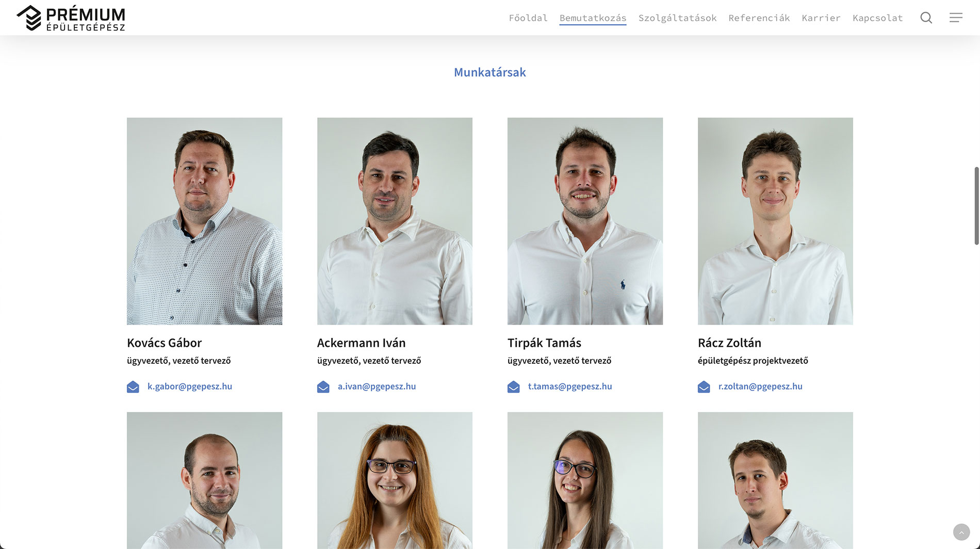Open the Szolgáltatások menu item

[x=677, y=18]
